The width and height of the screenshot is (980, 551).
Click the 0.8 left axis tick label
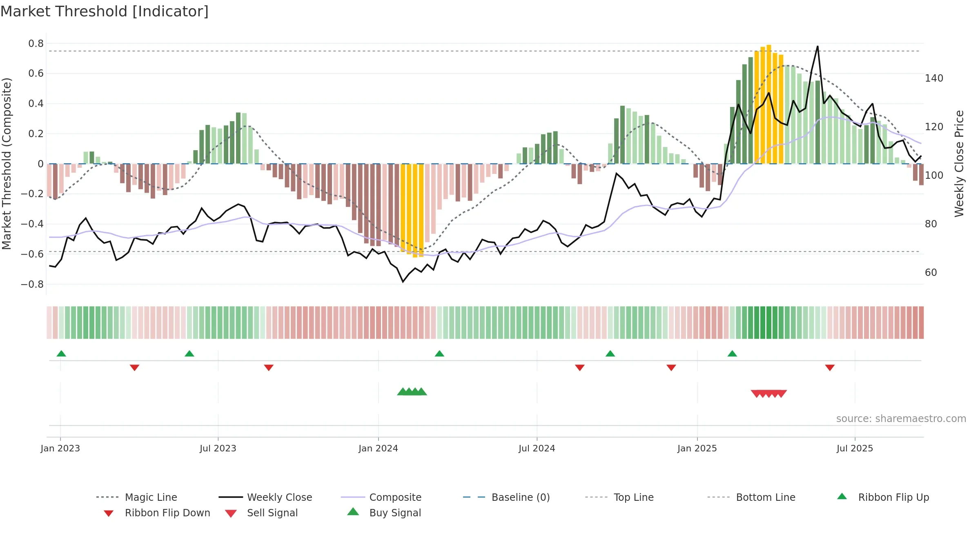coord(36,44)
